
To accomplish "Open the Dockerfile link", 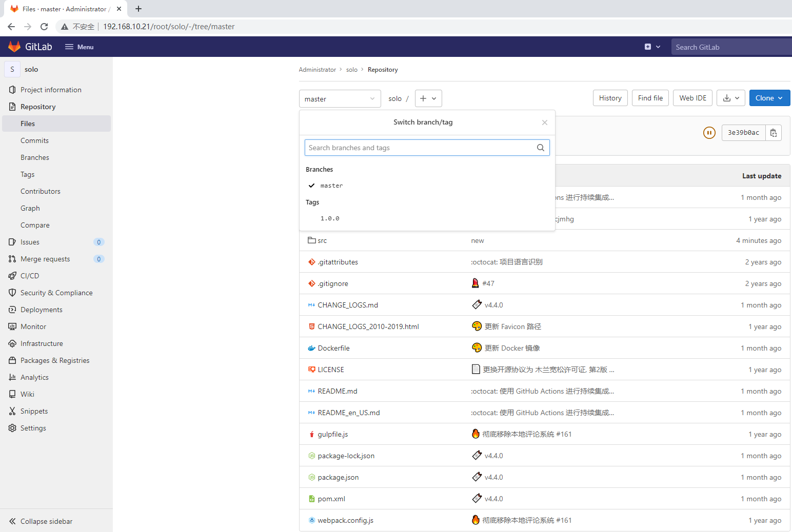I will pyautogui.click(x=333, y=348).
